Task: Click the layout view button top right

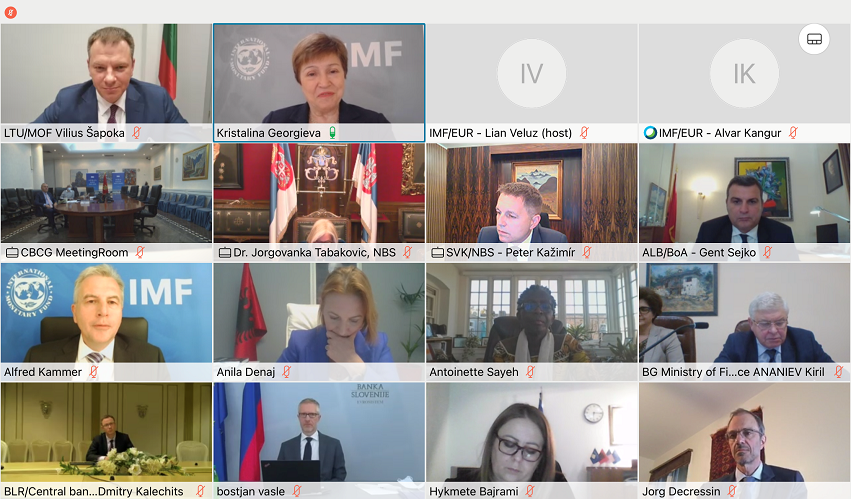Action: pyautogui.click(x=814, y=39)
